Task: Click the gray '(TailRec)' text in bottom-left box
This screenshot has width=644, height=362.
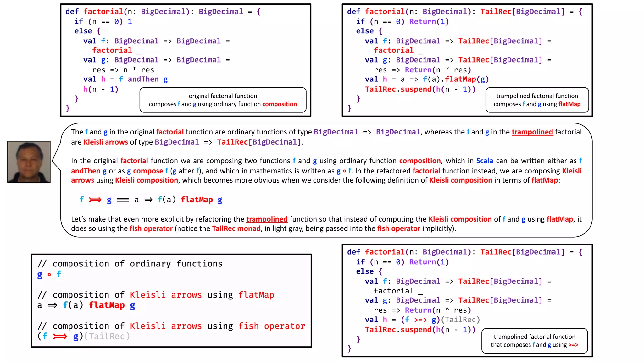Action: click(x=107, y=337)
